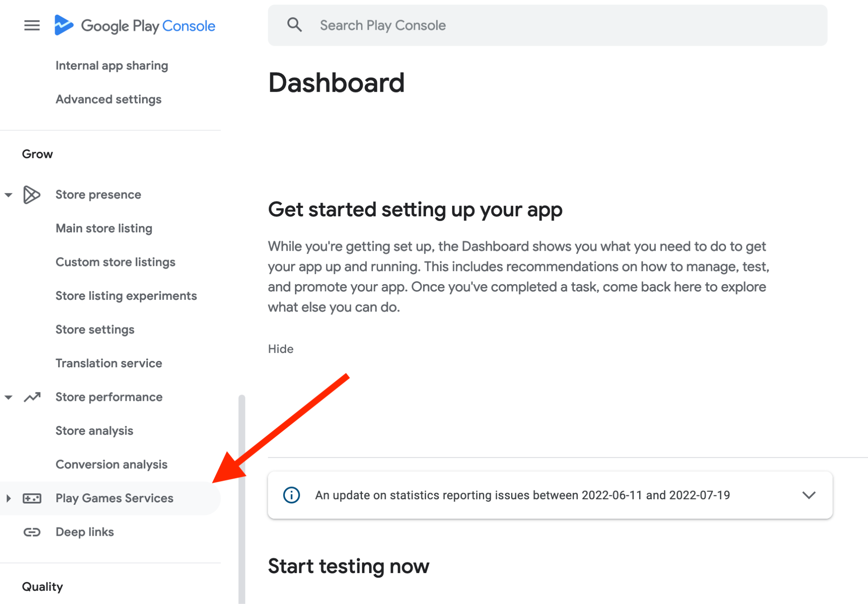Select the Deep links chain icon
Screen dimensions: 868x604
(31, 532)
